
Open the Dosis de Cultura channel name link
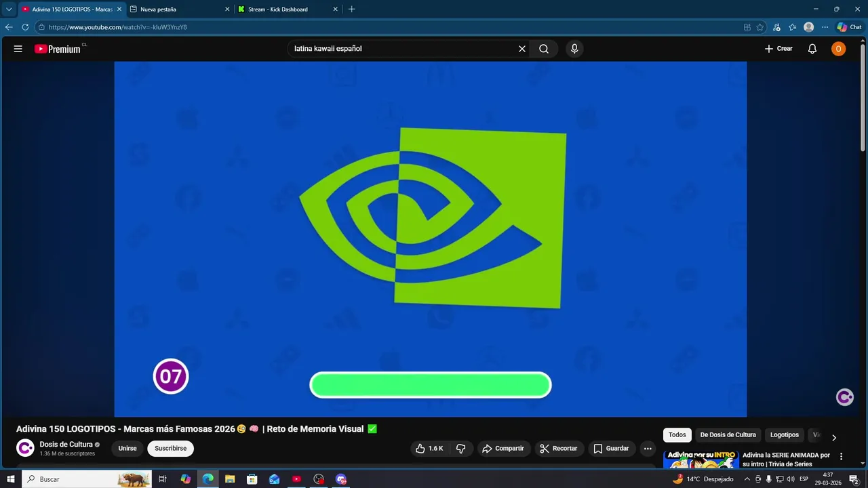tap(66, 445)
